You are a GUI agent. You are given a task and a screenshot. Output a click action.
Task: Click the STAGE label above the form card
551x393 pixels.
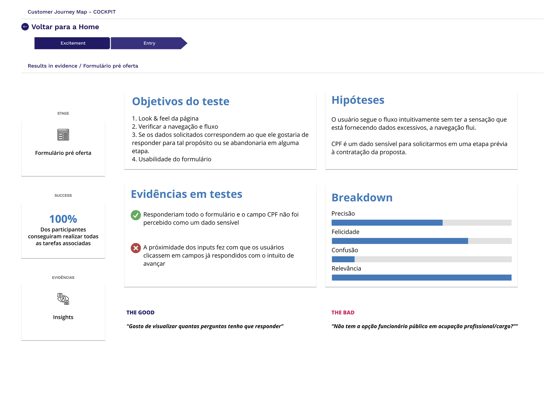(x=63, y=113)
